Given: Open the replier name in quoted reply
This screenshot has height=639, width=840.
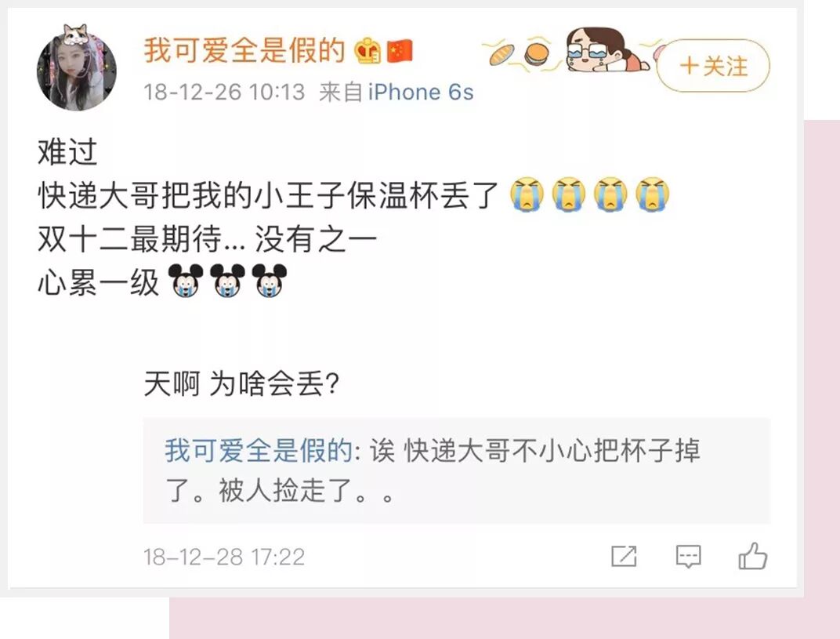Looking at the screenshot, I should click(x=259, y=450).
